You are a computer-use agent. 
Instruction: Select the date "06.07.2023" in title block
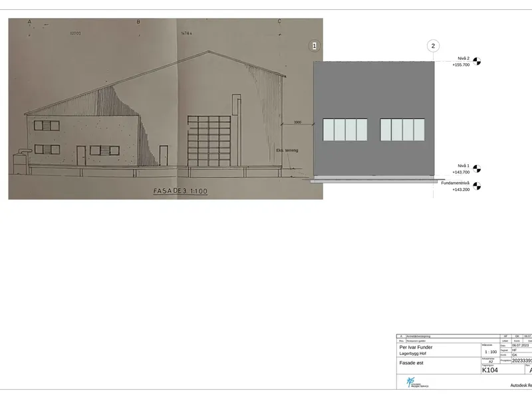click(521, 345)
